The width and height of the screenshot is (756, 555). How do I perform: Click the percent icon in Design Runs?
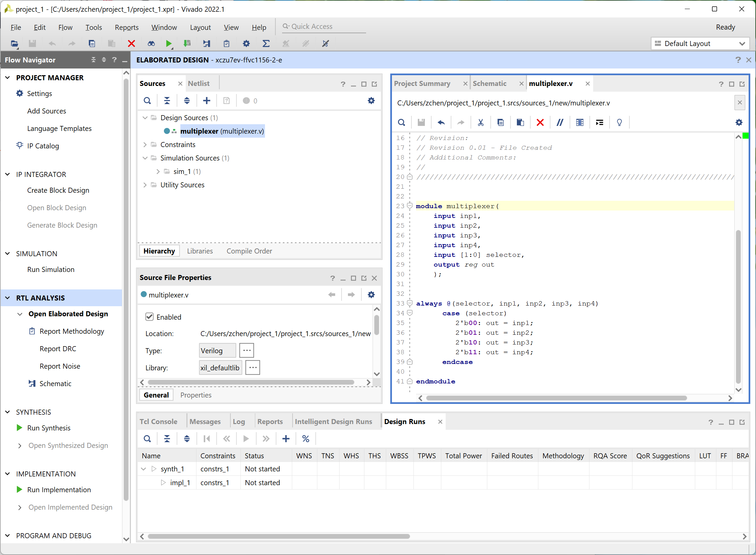pyautogui.click(x=305, y=439)
